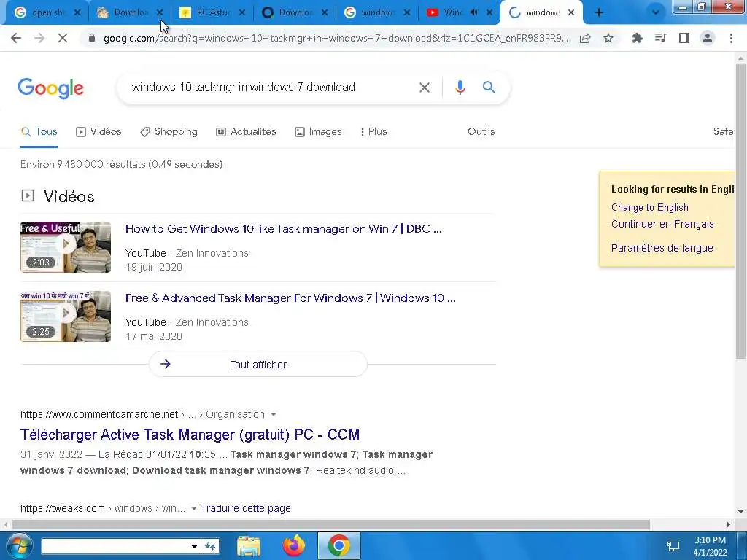Open 'How to Get Windows 10 like Task manager' video
Image resolution: width=747 pixels, height=560 pixels.
tap(284, 228)
